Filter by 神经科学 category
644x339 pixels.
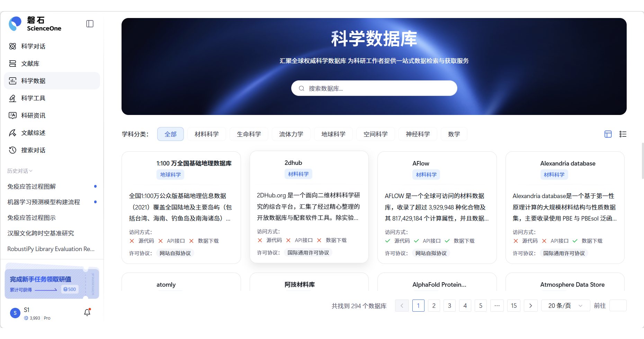click(418, 134)
